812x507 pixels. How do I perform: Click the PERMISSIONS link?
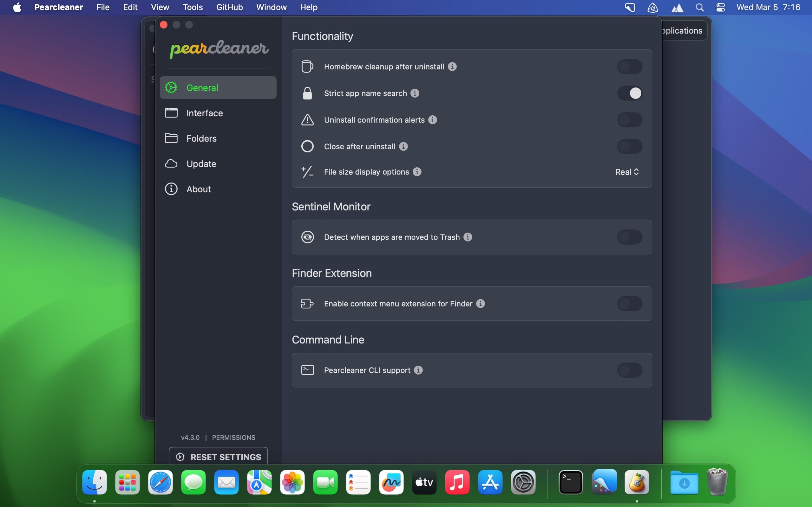click(233, 437)
